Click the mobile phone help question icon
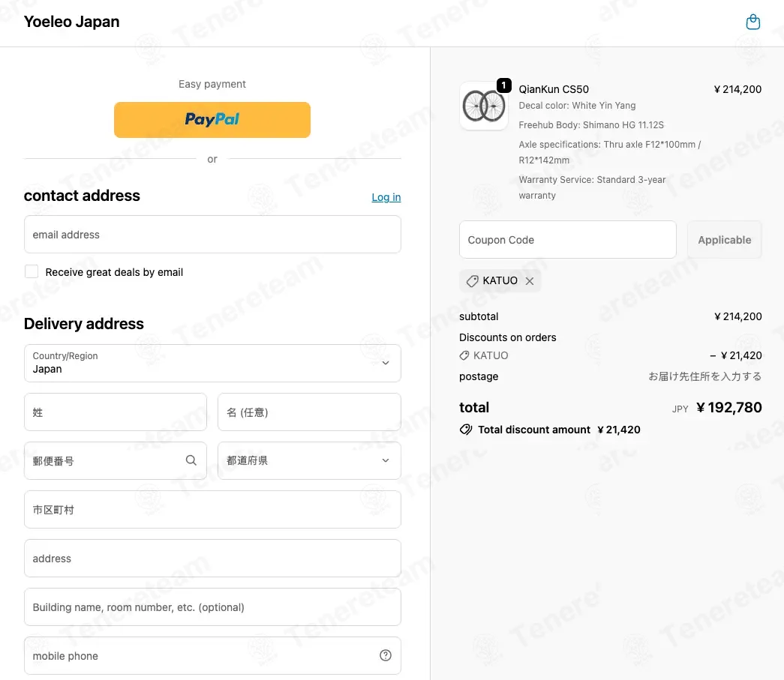 385,655
